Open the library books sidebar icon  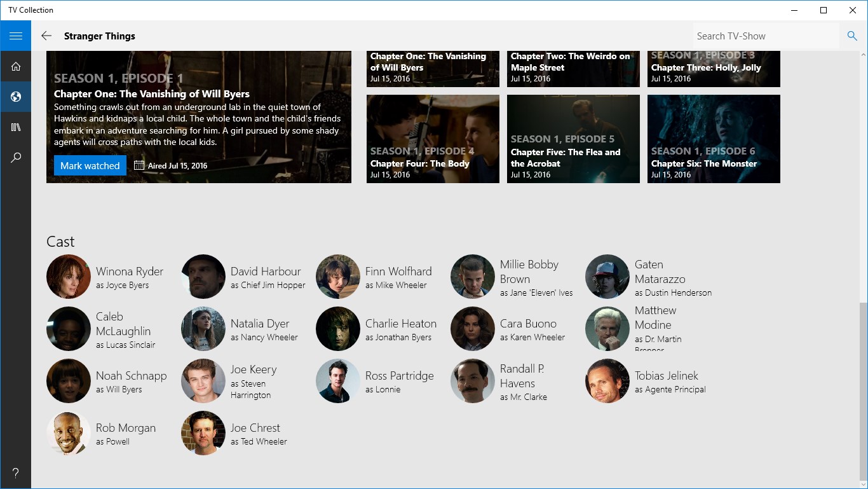(16, 127)
